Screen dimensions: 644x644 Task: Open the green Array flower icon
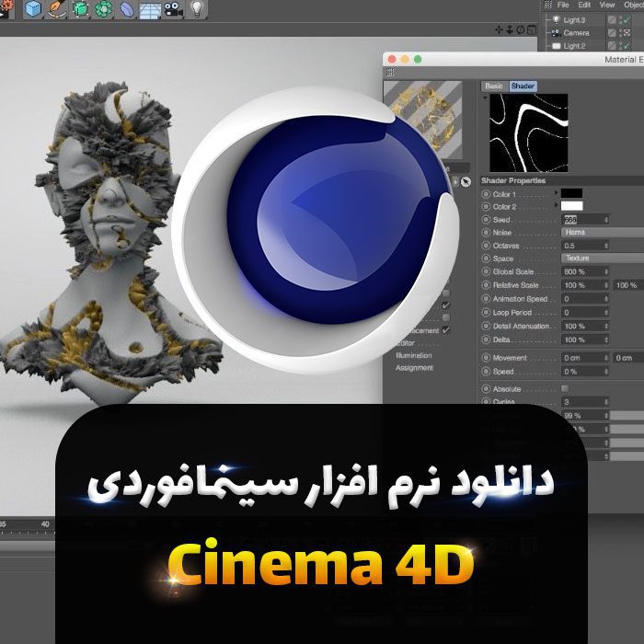click(103, 9)
